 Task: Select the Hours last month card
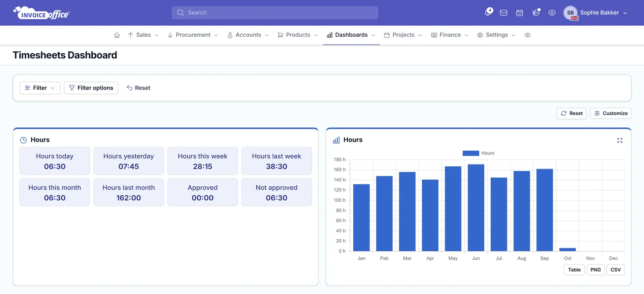coord(129,192)
